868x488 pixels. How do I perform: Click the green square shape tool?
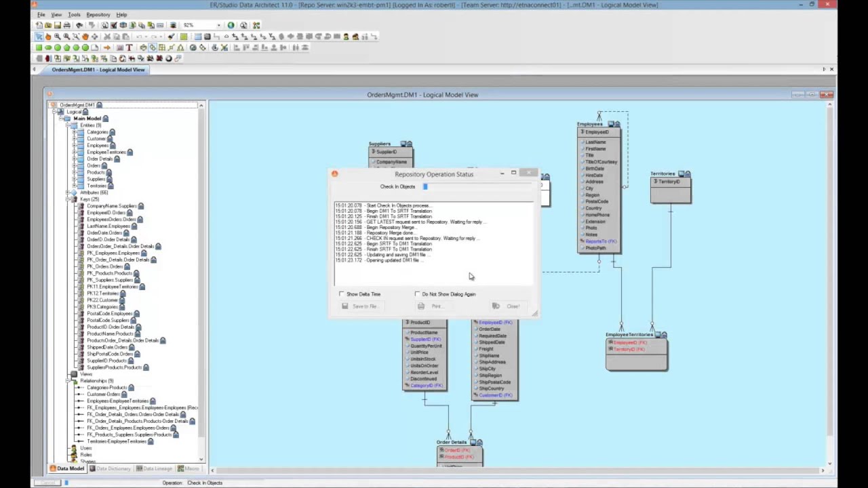(39, 47)
